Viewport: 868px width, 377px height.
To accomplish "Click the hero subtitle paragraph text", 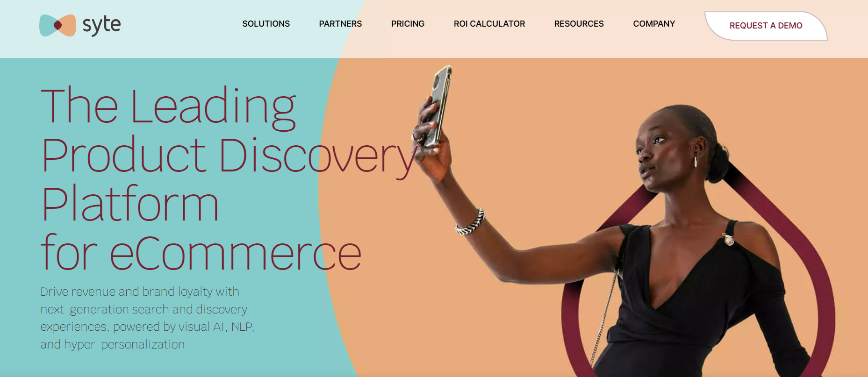I will click(147, 318).
